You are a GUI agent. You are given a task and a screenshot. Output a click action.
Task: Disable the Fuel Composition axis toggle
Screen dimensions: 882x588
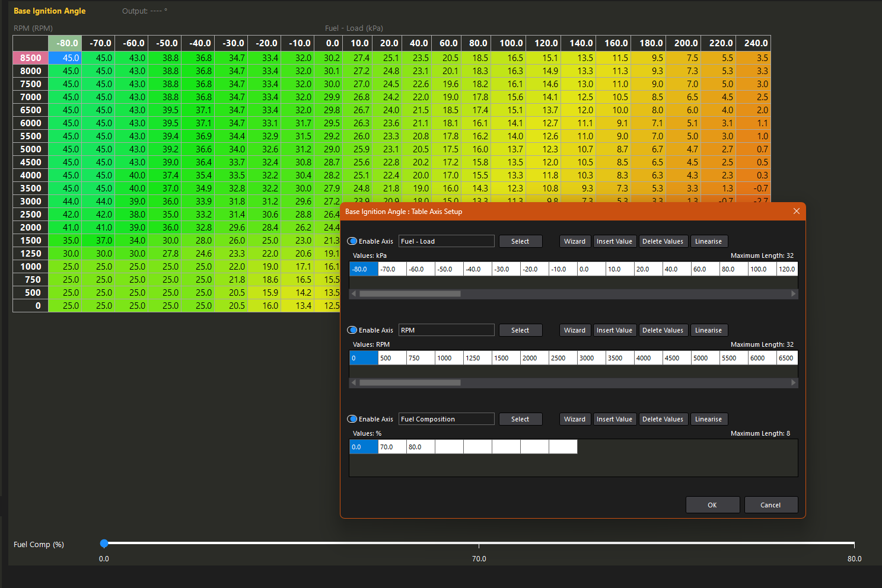(352, 419)
